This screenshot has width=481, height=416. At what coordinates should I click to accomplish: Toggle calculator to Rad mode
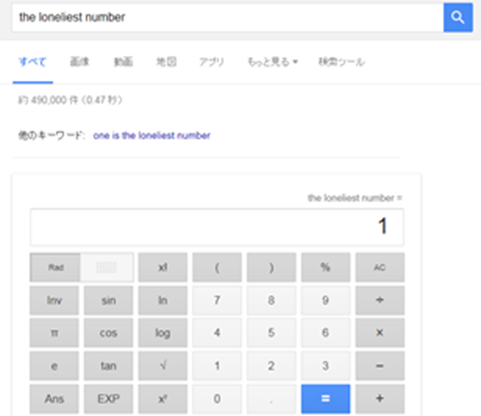(55, 267)
